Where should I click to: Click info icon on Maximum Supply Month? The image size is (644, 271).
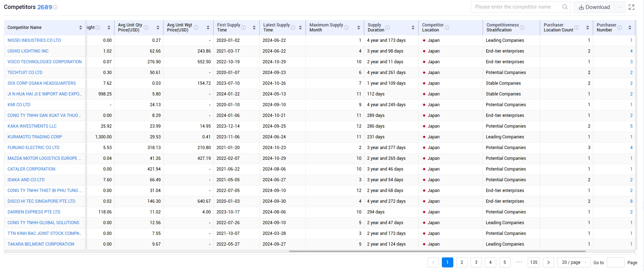[346, 28]
